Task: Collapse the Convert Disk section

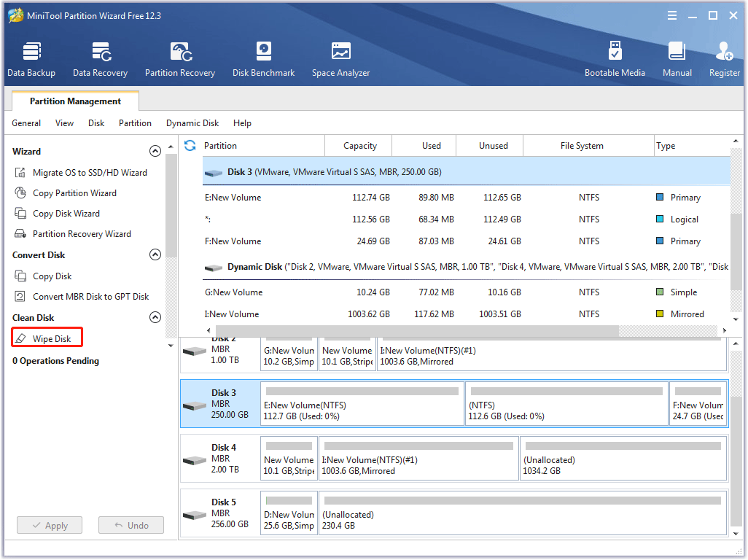Action: click(155, 254)
